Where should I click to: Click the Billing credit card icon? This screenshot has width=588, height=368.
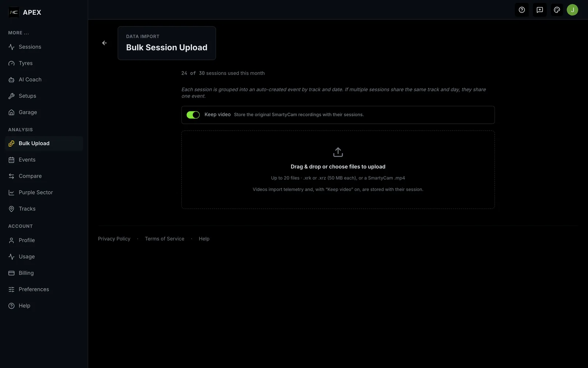(x=11, y=273)
